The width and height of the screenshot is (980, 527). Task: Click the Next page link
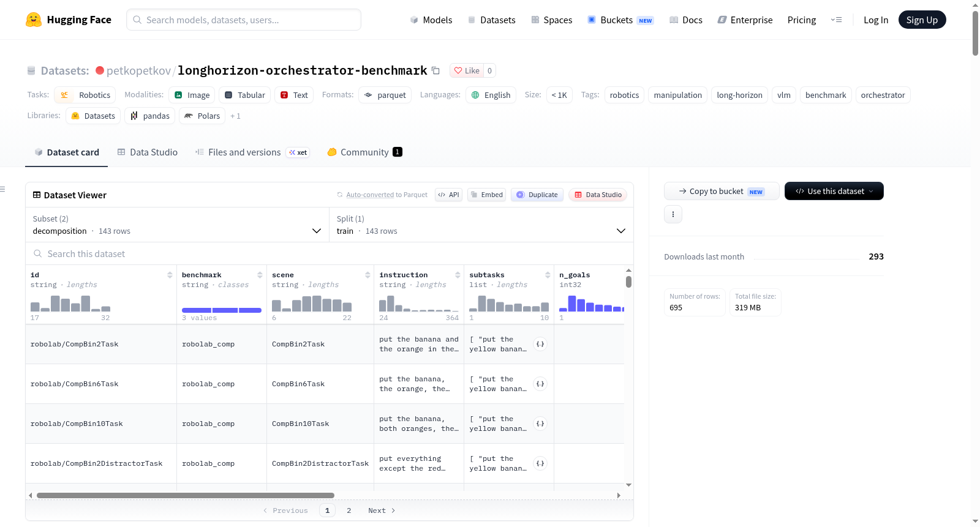[382, 510]
